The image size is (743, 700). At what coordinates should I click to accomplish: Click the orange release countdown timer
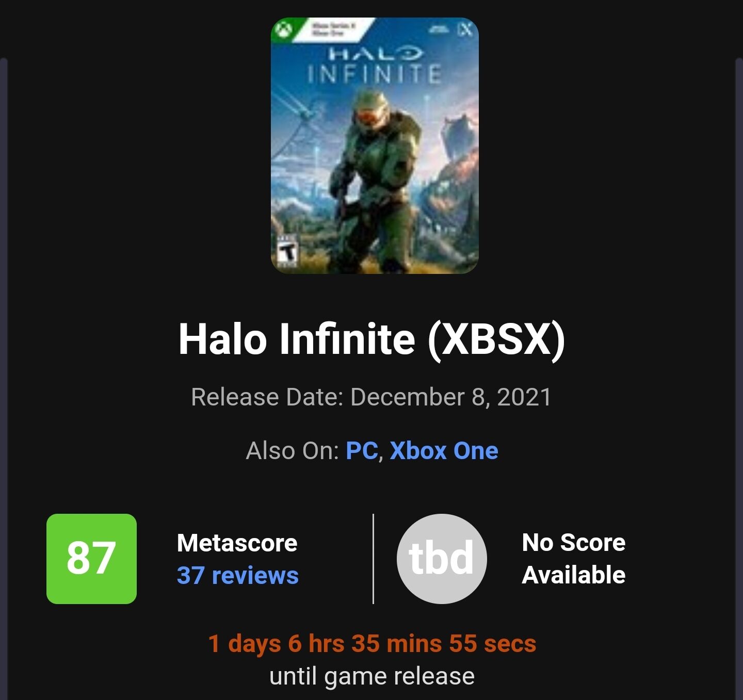click(x=372, y=643)
